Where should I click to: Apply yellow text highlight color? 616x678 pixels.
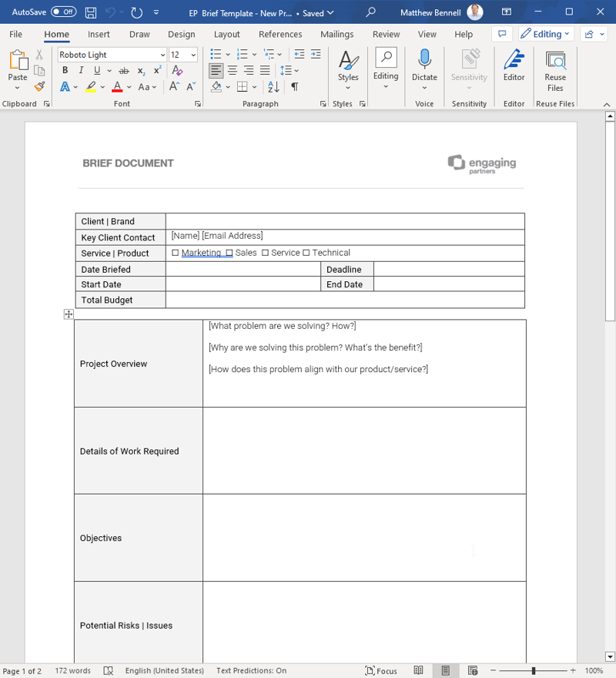pos(91,87)
